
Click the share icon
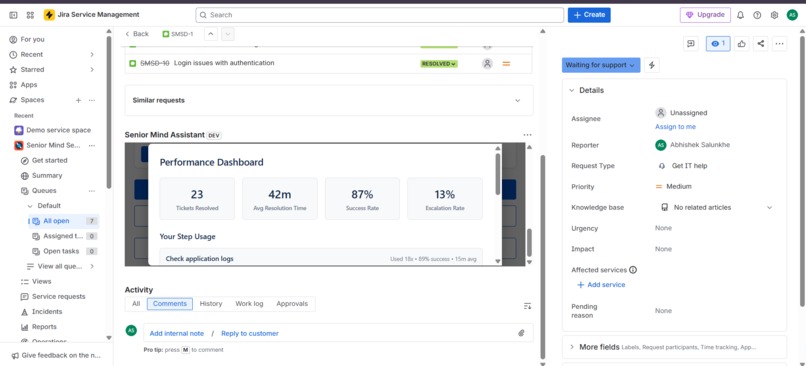click(x=761, y=44)
